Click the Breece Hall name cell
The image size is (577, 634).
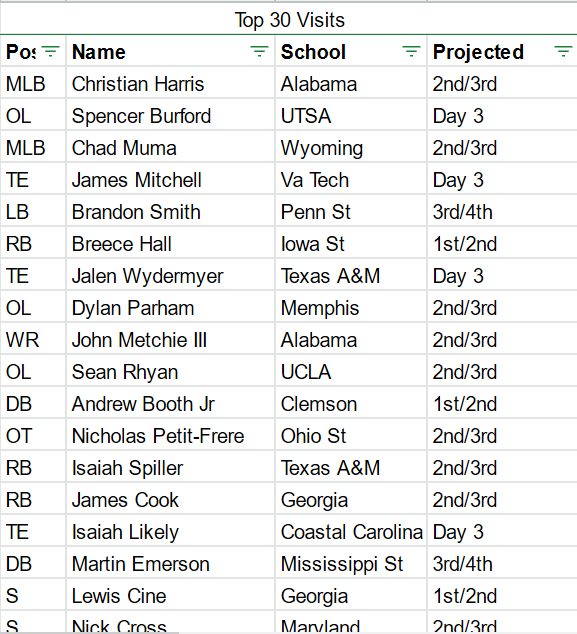(x=170, y=244)
